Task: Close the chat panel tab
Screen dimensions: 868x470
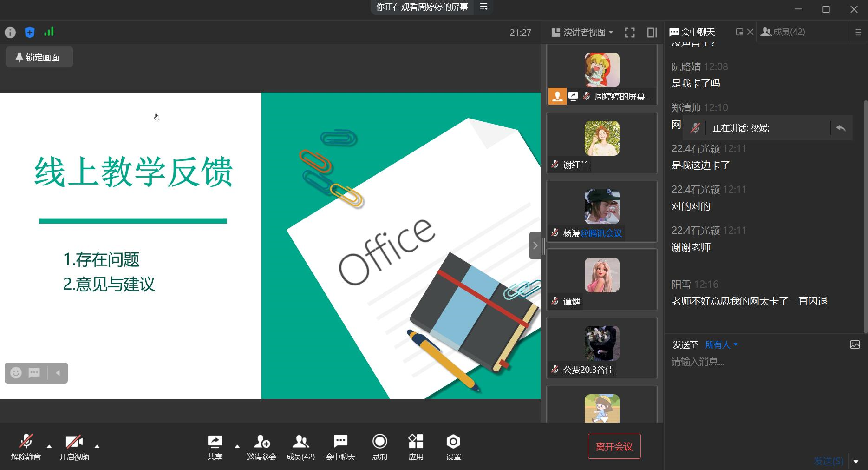Action: coord(750,32)
